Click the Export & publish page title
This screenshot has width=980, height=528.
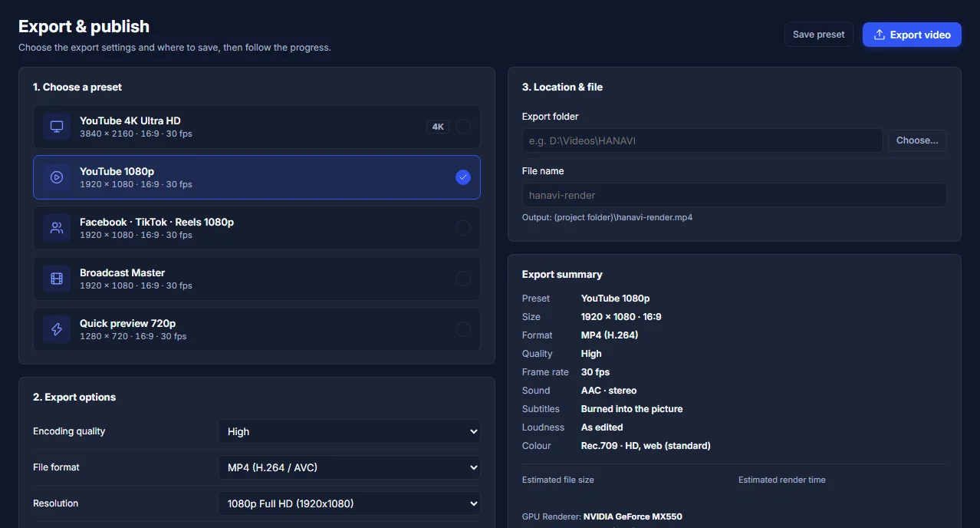(x=84, y=26)
